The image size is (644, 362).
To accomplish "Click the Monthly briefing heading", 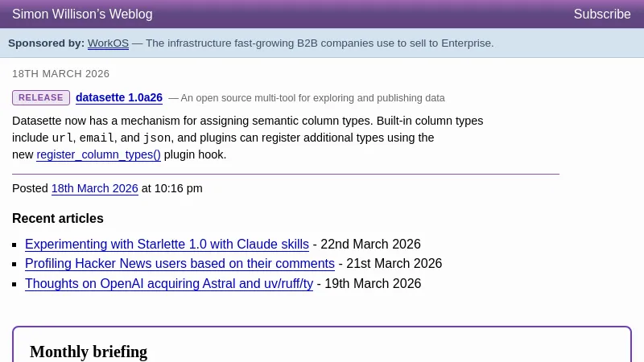I will pos(89,352).
